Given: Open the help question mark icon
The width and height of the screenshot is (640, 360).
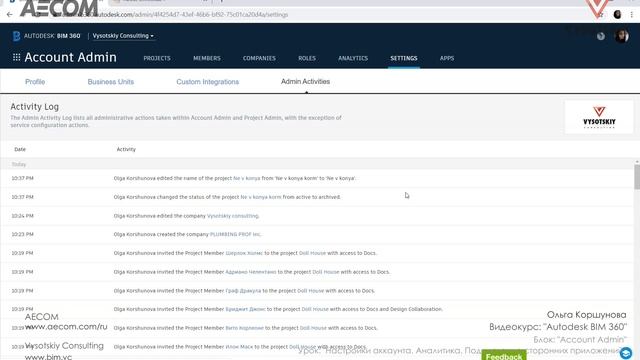Looking at the screenshot, I should pyautogui.click(x=601, y=36).
